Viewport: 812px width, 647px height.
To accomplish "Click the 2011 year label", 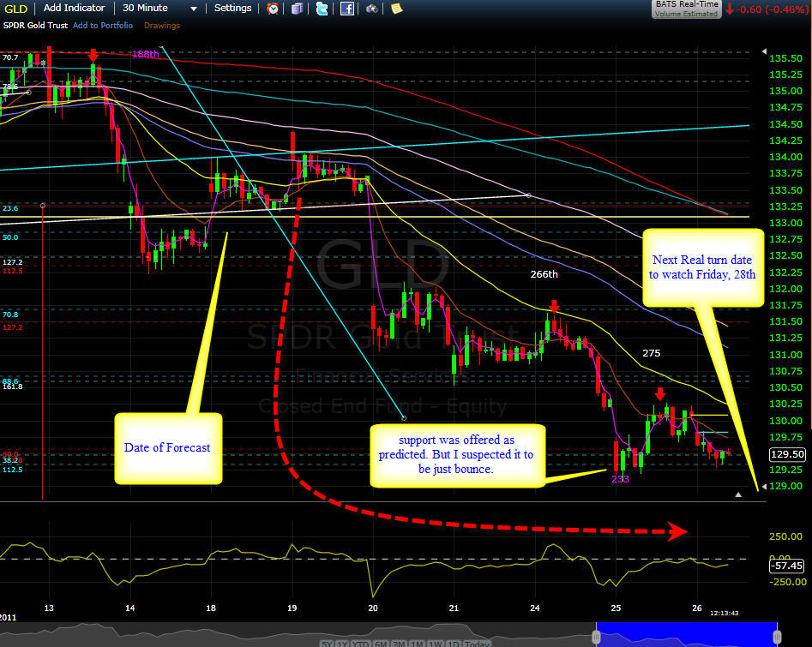I will [x=8, y=618].
